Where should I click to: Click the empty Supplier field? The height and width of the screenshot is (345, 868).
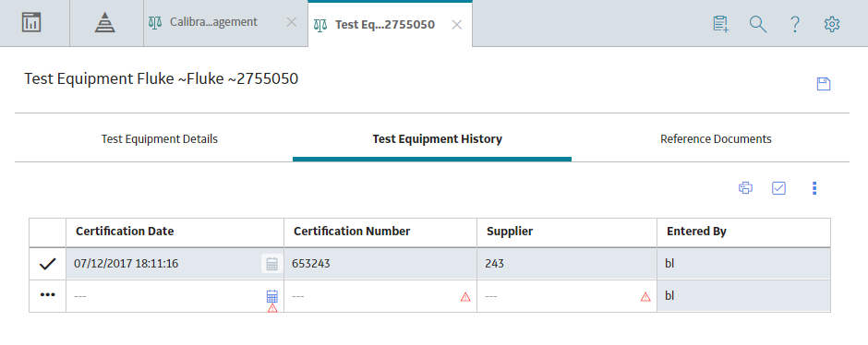pos(567,296)
